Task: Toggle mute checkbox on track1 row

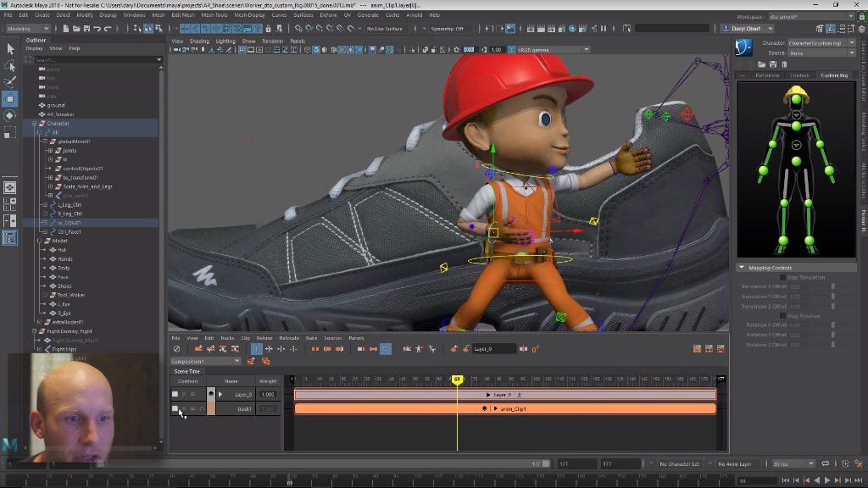Action: [175, 409]
